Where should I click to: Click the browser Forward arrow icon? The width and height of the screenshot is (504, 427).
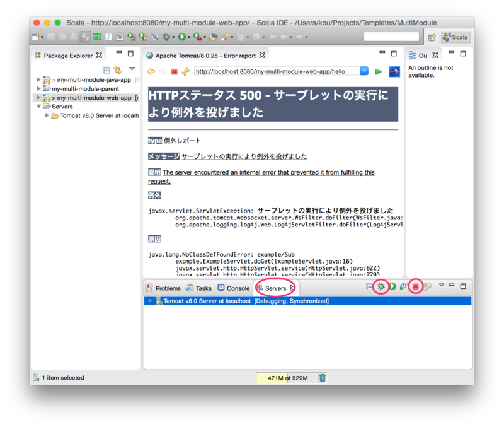(x=163, y=71)
